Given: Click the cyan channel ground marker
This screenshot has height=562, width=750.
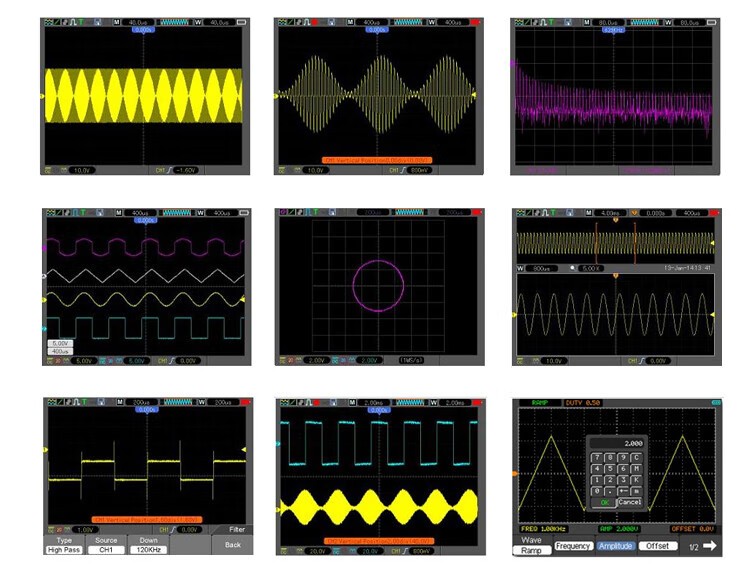Looking at the screenshot, I should 42,328.
